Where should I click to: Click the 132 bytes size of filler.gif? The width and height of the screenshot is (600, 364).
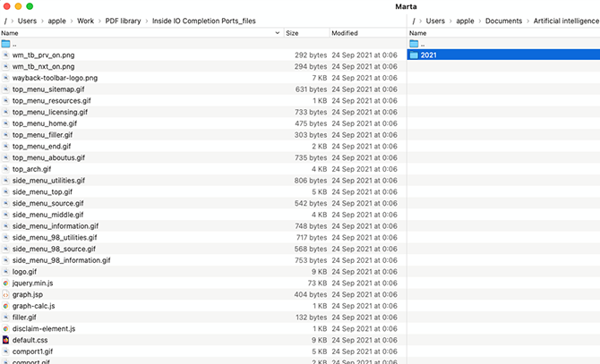point(311,317)
